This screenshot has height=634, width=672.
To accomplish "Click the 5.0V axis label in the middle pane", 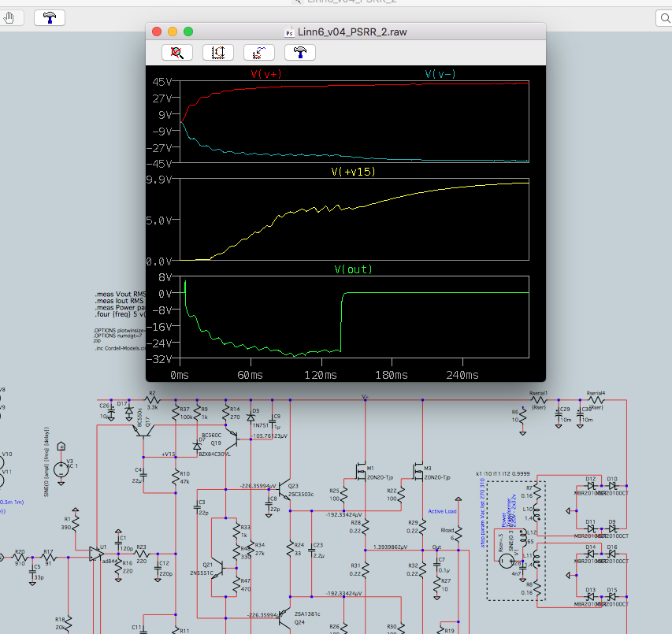I will tap(159, 221).
